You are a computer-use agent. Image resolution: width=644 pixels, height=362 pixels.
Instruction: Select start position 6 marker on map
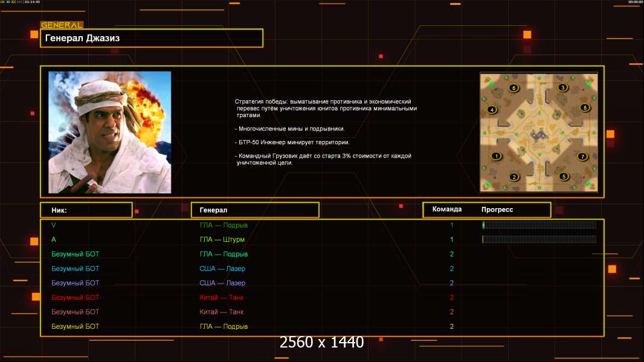(514, 88)
